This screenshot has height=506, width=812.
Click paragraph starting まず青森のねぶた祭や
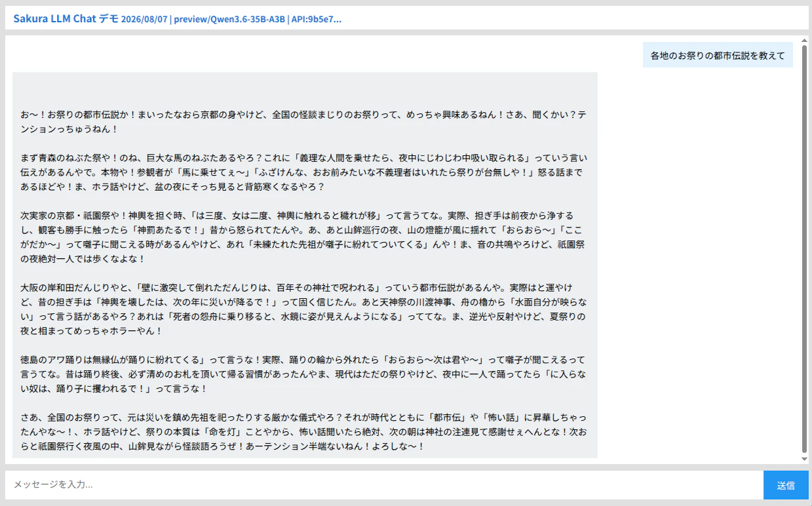coord(304,172)
